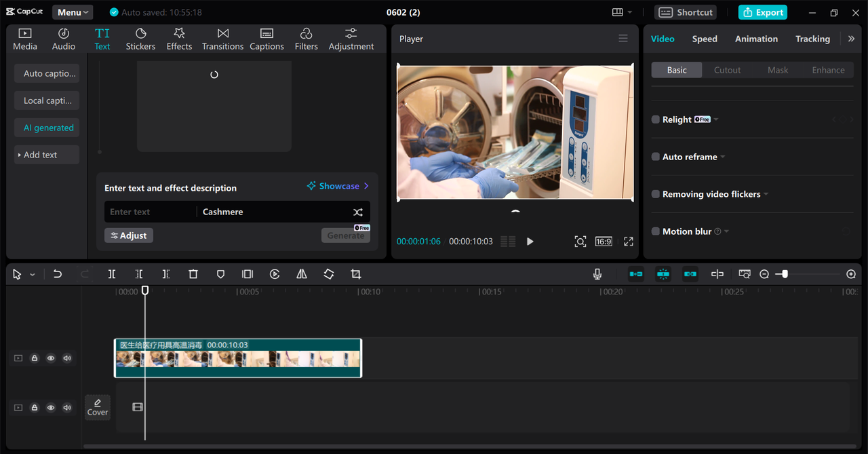This screenshot has width=868, height=454.
Task: Expand the Motion blur dropdown arrow
Action: click(x=727, y=231)
